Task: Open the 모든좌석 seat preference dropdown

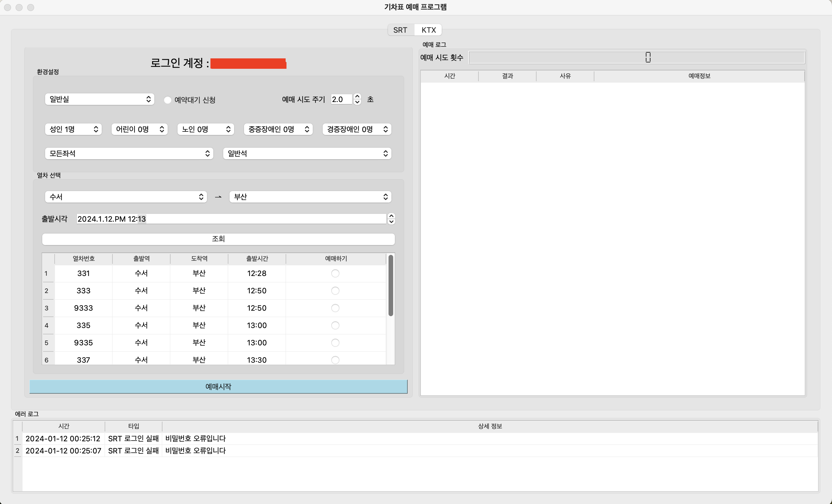Action: 129,153
